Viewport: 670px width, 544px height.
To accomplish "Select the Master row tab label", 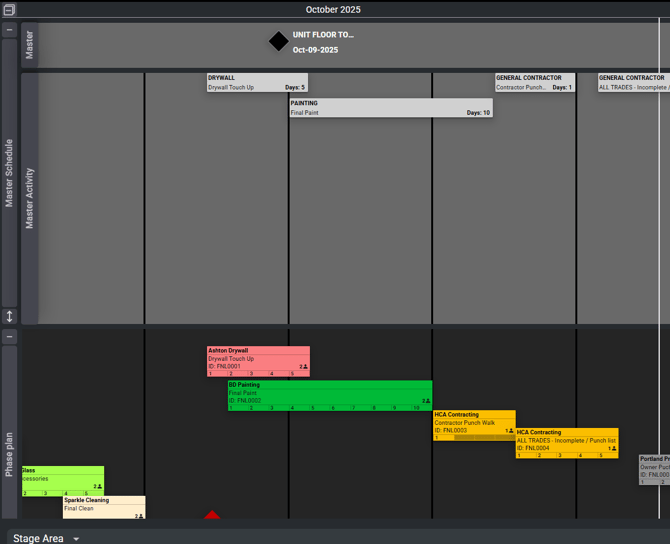I will (x=29, y=46).
